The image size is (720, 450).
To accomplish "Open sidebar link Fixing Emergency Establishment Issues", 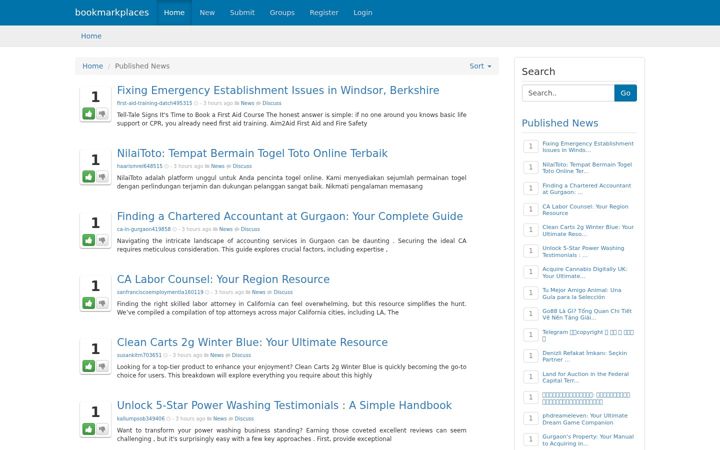I will click(588, 146).
